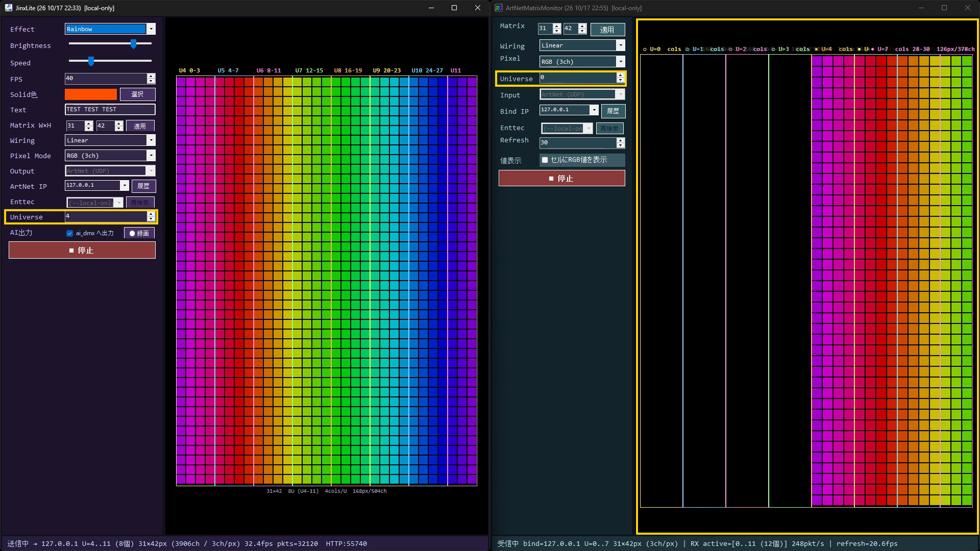Click the ArtNetMatrixMonitor 適用 apply button
Viewport: 980px width, 551px height.
pyautogui.click(x=607, y=30)
